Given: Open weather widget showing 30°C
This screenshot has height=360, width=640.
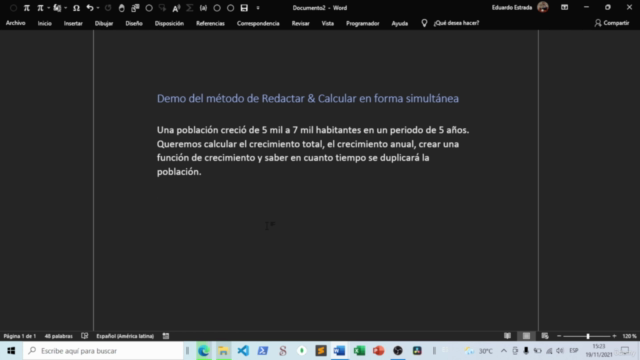Looking at the screenshot, I should pos(478,351).
